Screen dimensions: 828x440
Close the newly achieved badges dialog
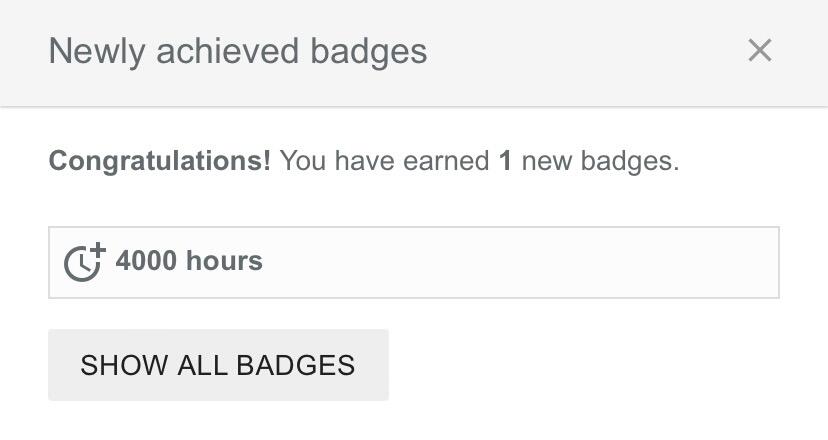tap(759, 50)
